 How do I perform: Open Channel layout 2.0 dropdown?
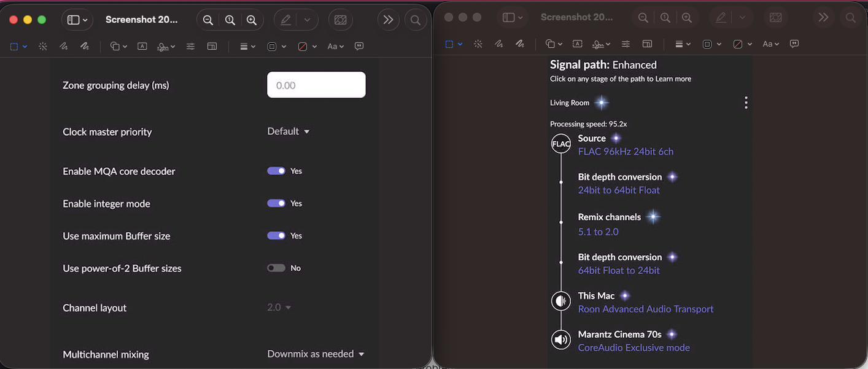click(x=279, y=308)
